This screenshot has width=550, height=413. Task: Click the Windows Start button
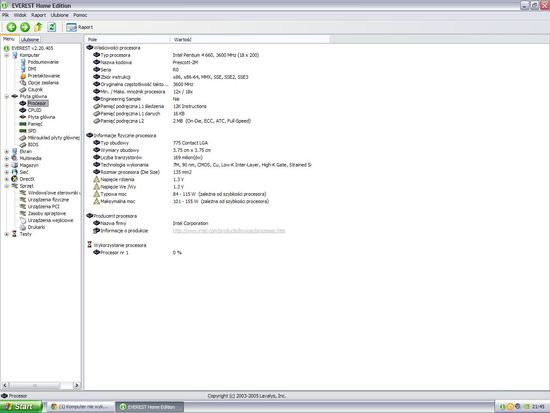pos(21,407)
